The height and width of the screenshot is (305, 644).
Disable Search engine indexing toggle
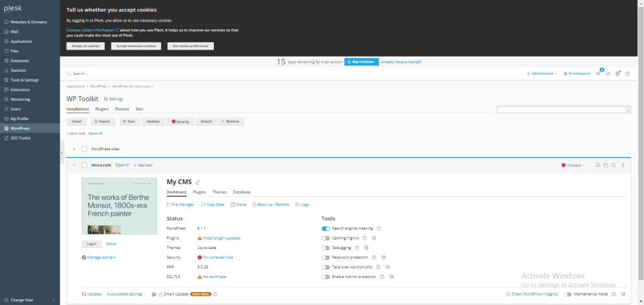(326, 228)
